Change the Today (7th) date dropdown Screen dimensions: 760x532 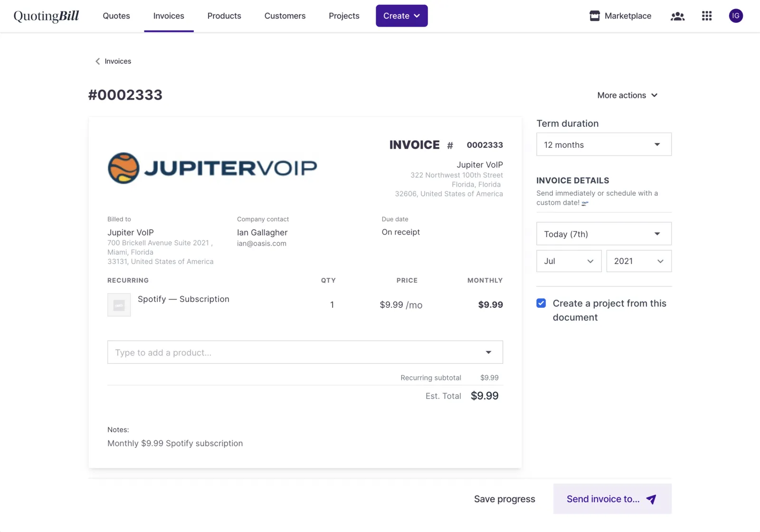pyautogui.click(x=604, y=234)
